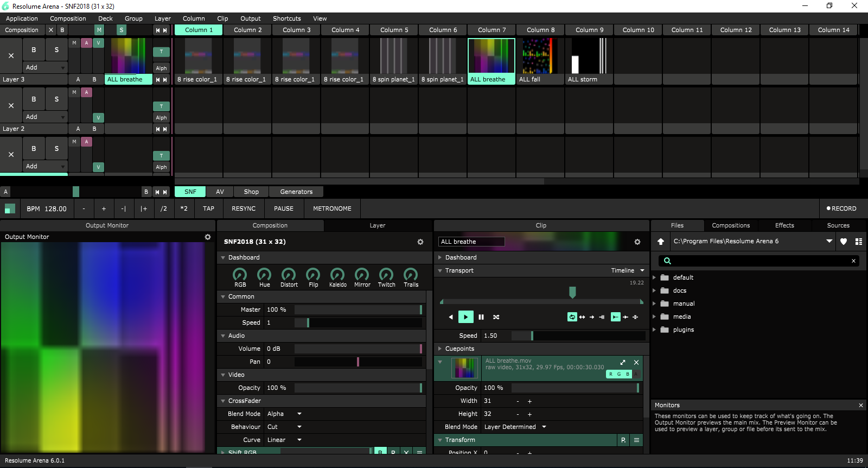The image size is (868, 468).
Task: Go up a folder in the file browser
Action: click(661, 242)
